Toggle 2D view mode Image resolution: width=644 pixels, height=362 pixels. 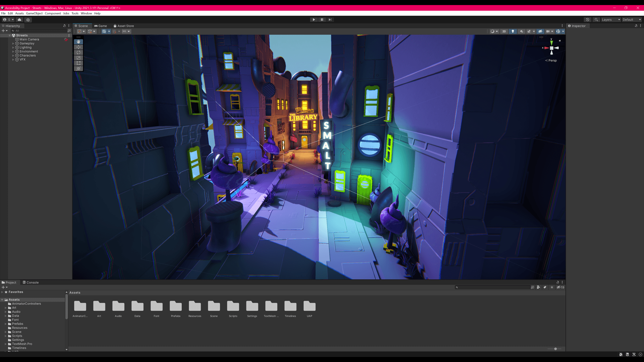[x=504, y=31]
